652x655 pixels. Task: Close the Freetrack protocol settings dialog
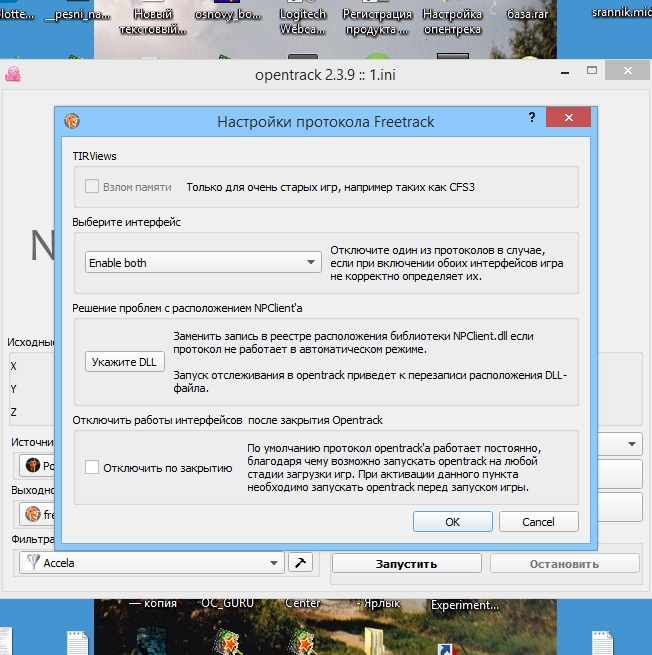click(x=568, y=117)
